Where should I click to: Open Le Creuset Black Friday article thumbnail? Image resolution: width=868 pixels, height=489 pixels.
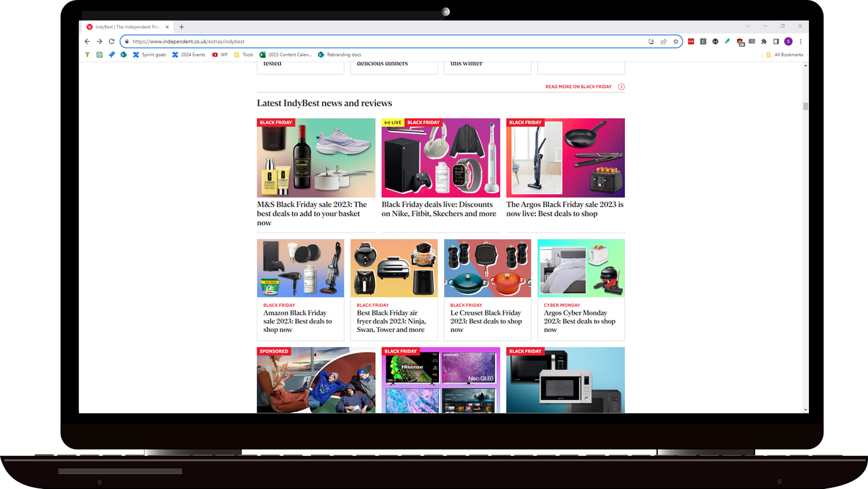click(x=487, y=268)
